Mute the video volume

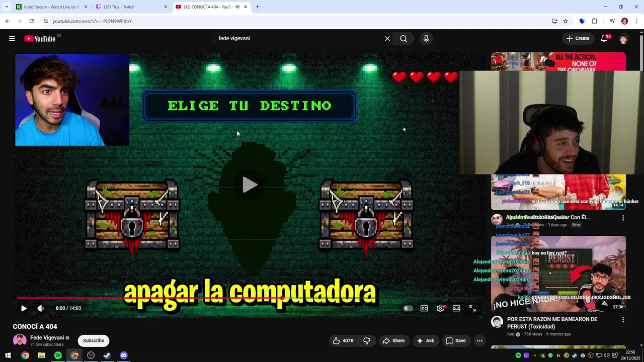pyautogui.click(x=41, y=308)
